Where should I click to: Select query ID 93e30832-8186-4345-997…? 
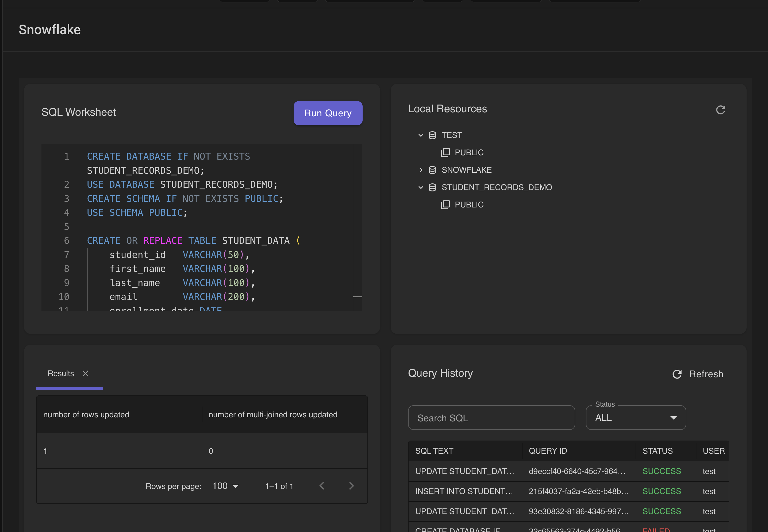pos(579,511)
